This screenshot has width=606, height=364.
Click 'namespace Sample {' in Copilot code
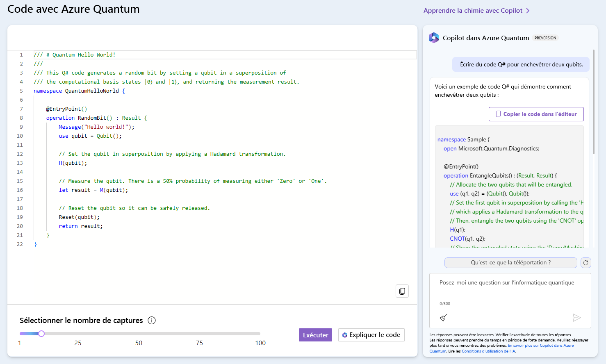pyautogui.click(x=463, y=139)
